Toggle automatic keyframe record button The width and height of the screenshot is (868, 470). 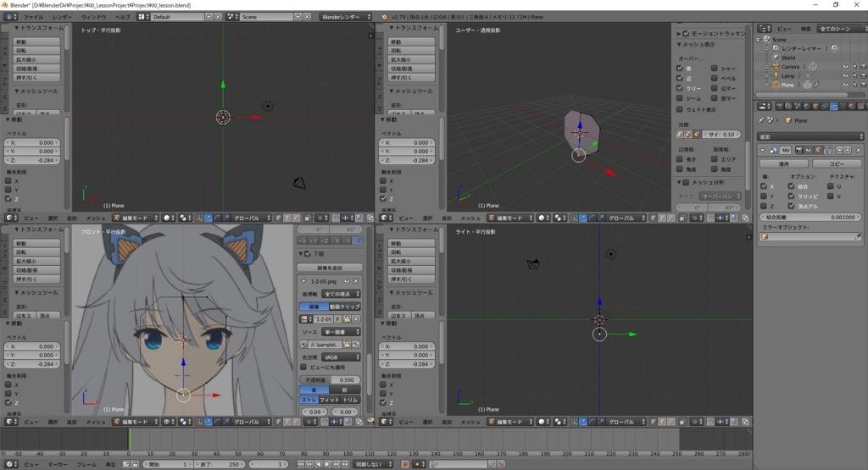[404, 464]
